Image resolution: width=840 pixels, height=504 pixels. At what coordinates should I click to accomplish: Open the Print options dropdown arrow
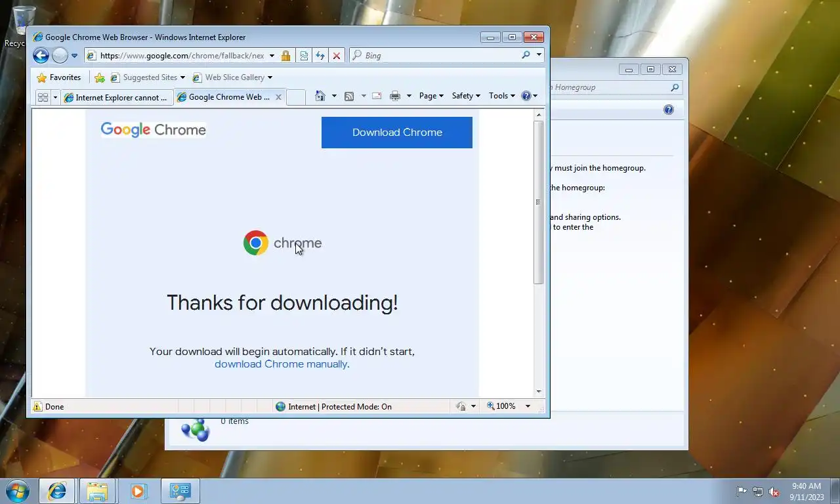click(409, 96)
